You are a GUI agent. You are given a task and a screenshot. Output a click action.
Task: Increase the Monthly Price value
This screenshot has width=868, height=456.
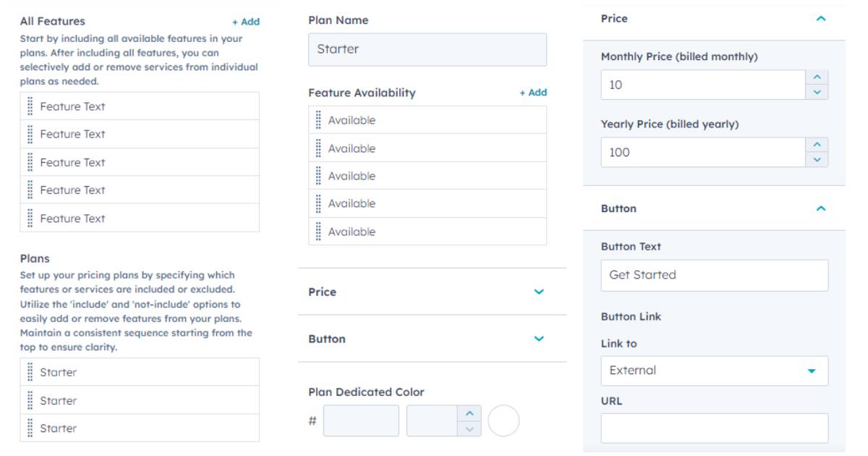click(x=817, y=77)
